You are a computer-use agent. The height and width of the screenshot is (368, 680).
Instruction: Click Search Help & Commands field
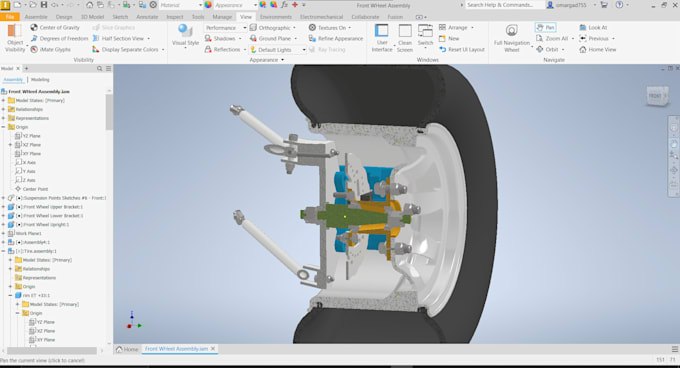pyautogui.click(x=505, y=5)
